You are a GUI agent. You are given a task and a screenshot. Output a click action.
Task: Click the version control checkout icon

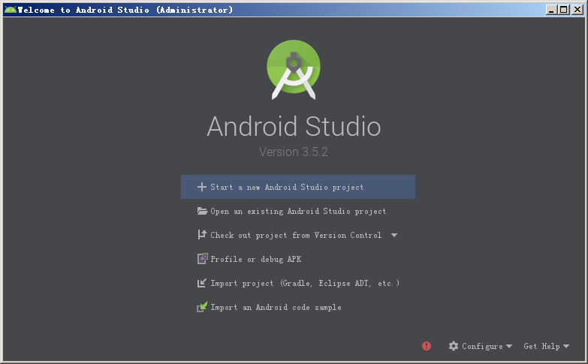click(202, 235)
